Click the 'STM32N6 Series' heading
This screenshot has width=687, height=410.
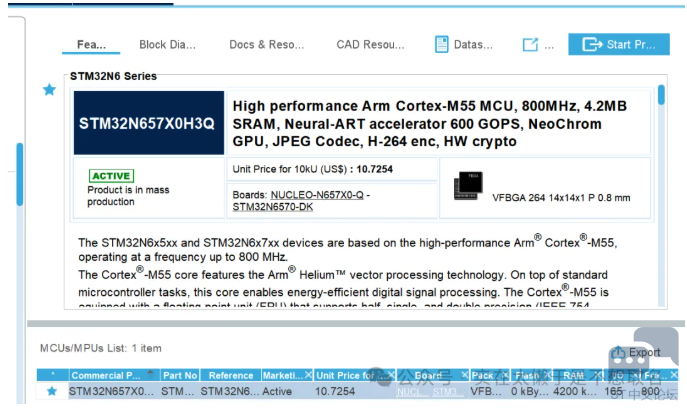113,76
